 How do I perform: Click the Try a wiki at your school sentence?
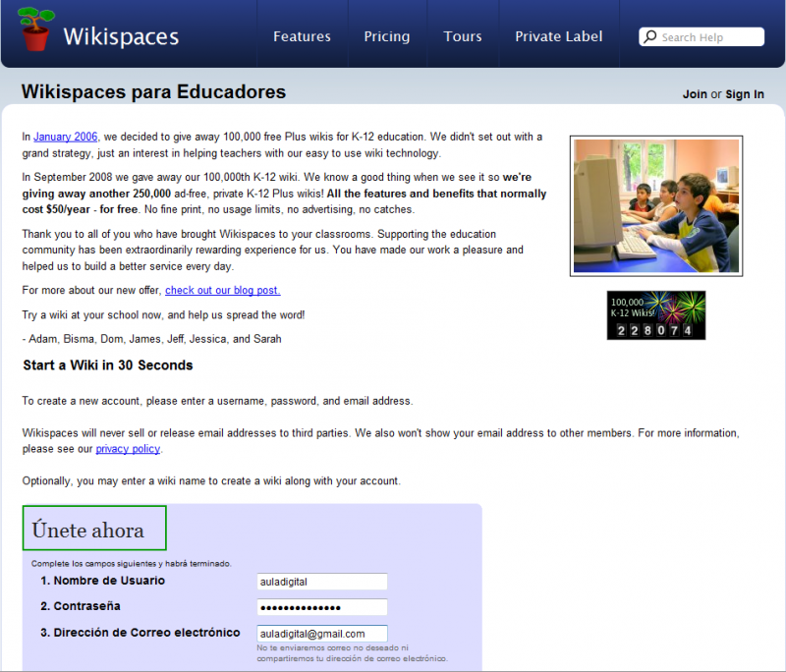click(x=163, y=315)
